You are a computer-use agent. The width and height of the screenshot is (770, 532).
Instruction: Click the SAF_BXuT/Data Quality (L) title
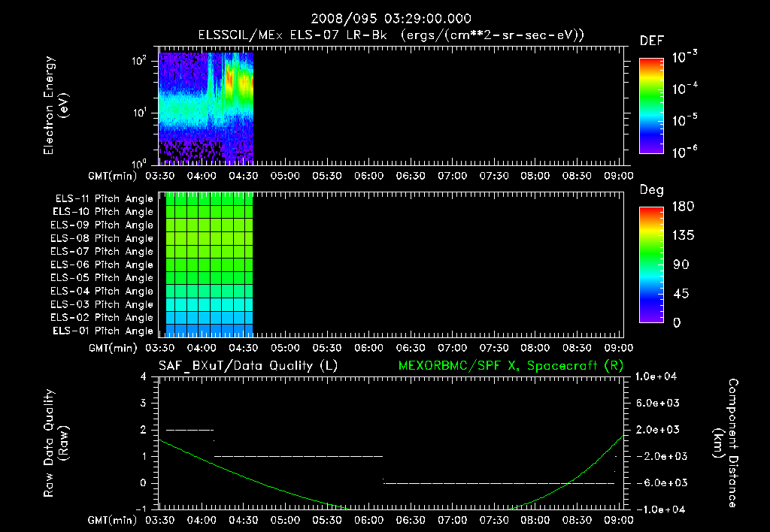[248, 366]
